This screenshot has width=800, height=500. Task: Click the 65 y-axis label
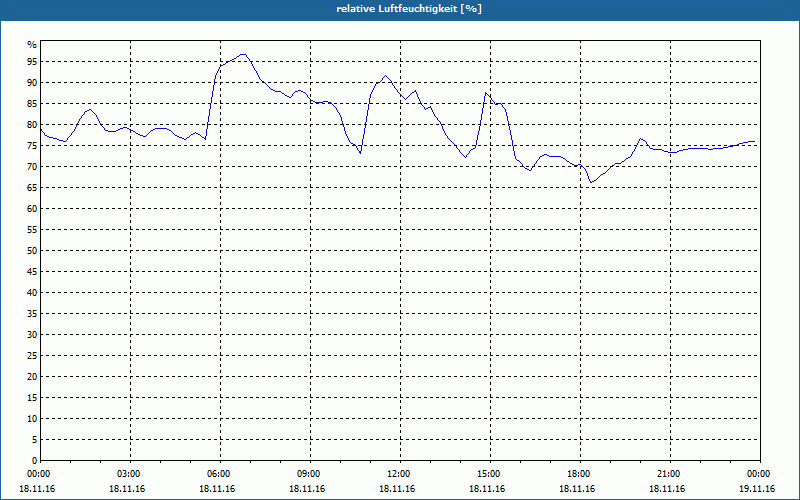coord(32,188)
